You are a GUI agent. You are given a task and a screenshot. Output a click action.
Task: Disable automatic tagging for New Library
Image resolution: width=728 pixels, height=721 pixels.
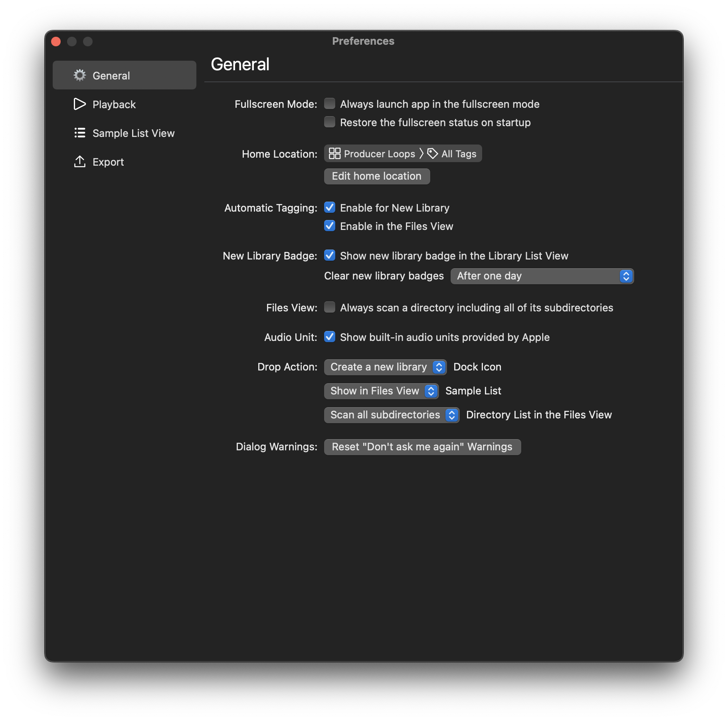pos(330,208)
